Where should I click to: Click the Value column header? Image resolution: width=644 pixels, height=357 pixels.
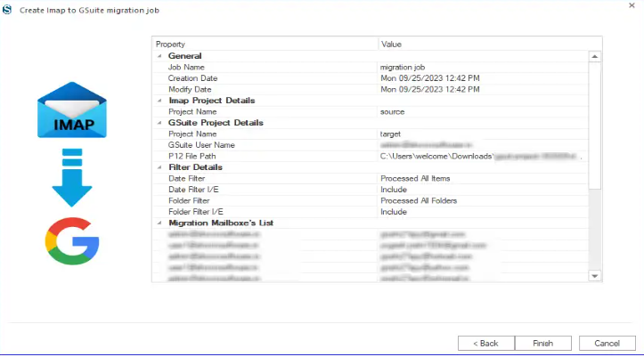[490, 44]
